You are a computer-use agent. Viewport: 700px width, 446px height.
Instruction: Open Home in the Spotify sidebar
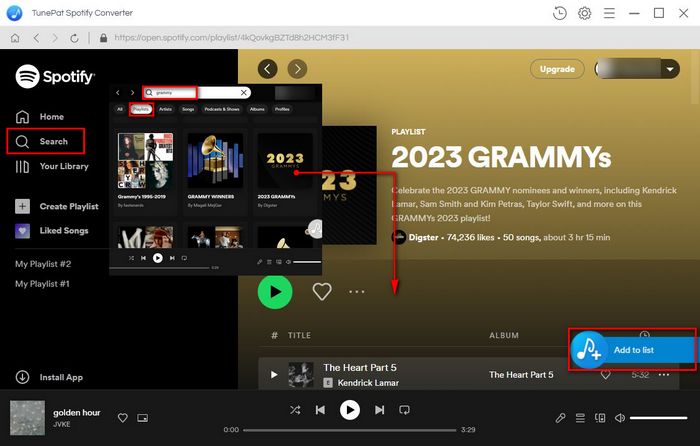(x=40, y=117)
